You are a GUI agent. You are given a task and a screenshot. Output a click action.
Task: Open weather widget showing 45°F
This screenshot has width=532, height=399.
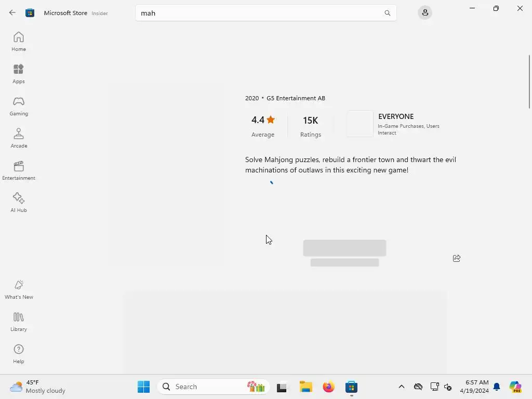[37, 387]
